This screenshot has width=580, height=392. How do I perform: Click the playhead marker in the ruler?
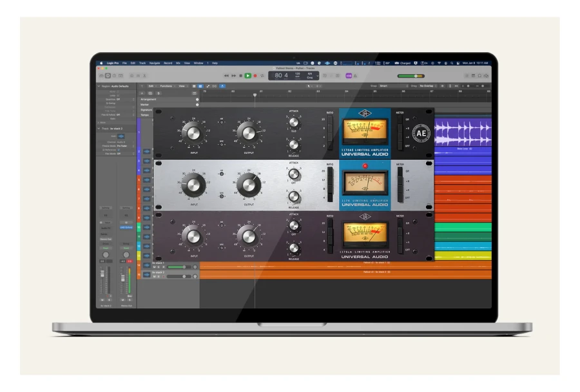tap(255, 95)
